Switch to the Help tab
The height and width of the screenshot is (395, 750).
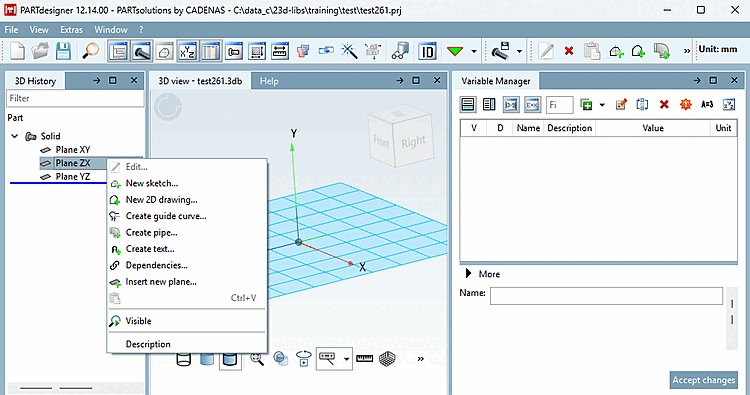(269, 81)
